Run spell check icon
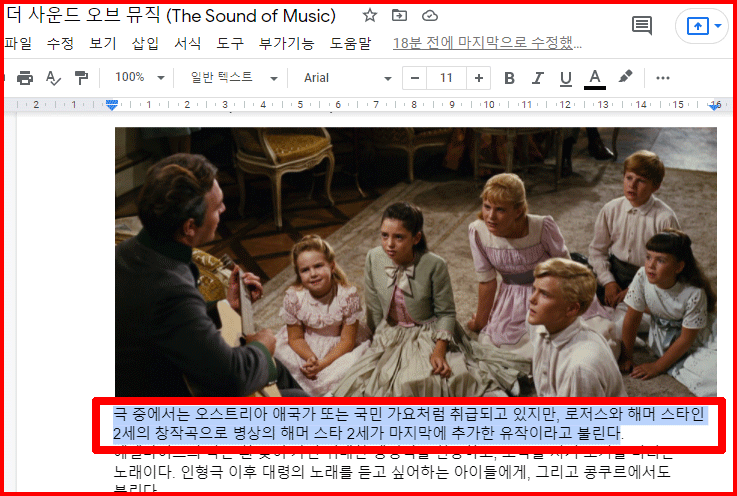The width and height of the screenshot is (737, 496). pyautogui.click(x=53, y=78)
